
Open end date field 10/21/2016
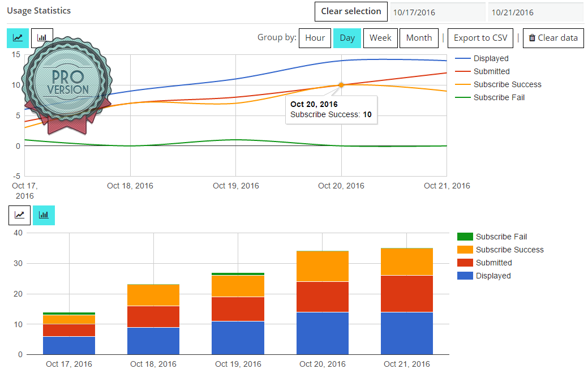pos(535,12)
